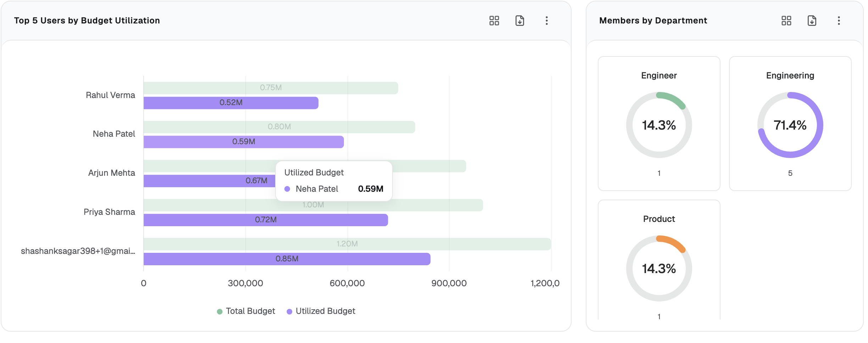868x343 pixels.
Task: Click Neha Patel's 0.80M total budget bar
Action: [x=279, y=127]
